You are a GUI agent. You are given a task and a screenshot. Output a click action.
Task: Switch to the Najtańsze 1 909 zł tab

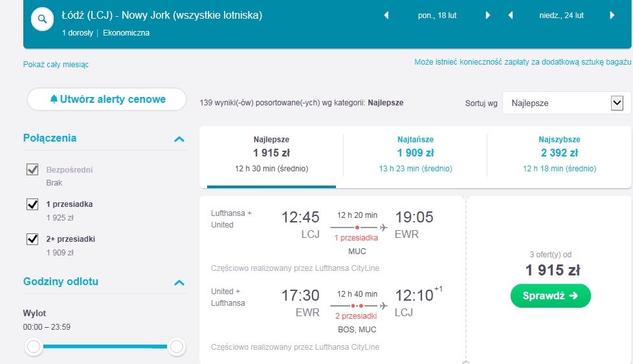(x=416, y=156)
